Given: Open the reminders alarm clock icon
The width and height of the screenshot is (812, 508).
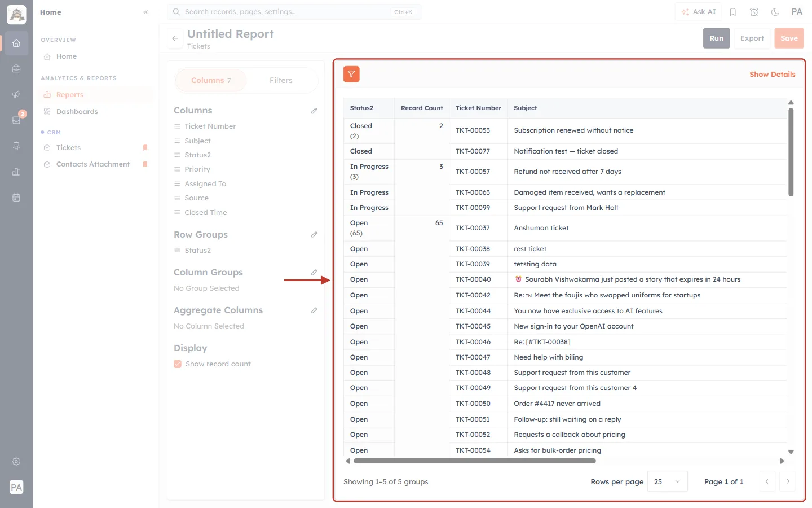Looking at the screenshot, I should coord(754,12).
